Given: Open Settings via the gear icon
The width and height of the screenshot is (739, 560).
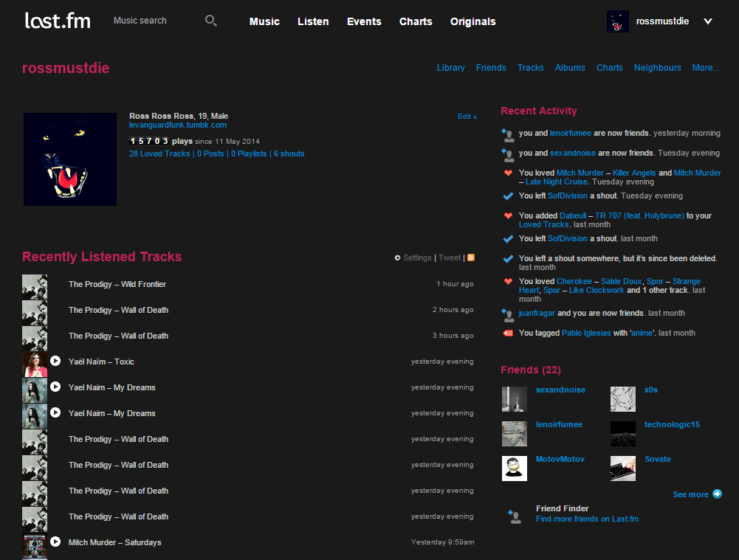Looking at the screenshot, I should pyautogui.click(x=397, y=257).
